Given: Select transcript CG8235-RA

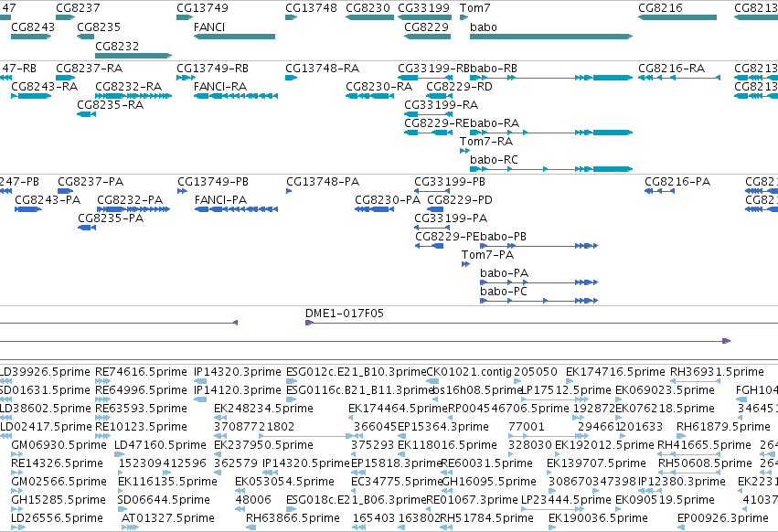Looking at the screenshot, I should click(x=86, y=114).
